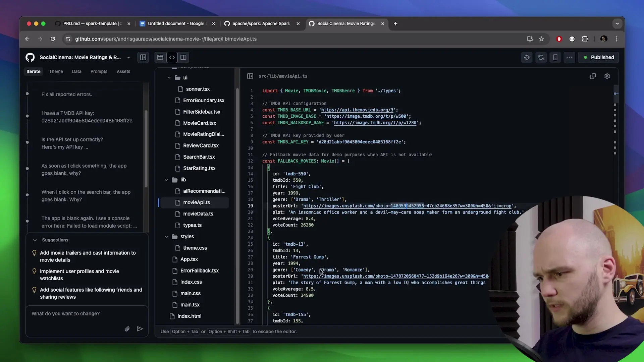The image size is (644, 362).
Task: Open sonner.tsx file
Action: 198,89
